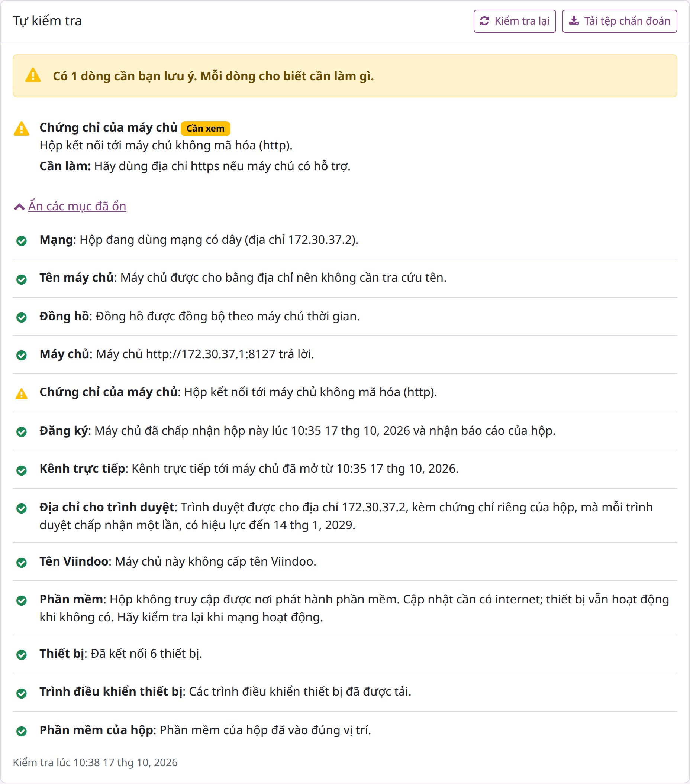Viewport: 690px width, 784px height.
Task: Click the green check icon next to Tên Viindoo
Action: [22, 563]
